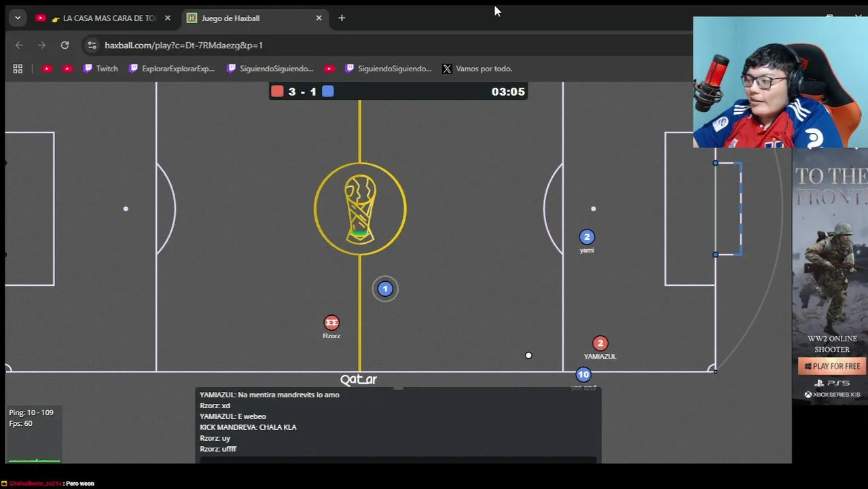Click the Ping: 10 - 109 readout
Image resolution: width=868 pixels, height=489 pixels.
[31, 412]
